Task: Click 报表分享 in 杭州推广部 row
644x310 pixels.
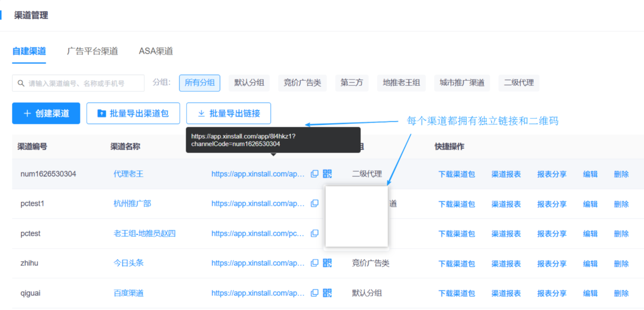Action: click(552, 204)
